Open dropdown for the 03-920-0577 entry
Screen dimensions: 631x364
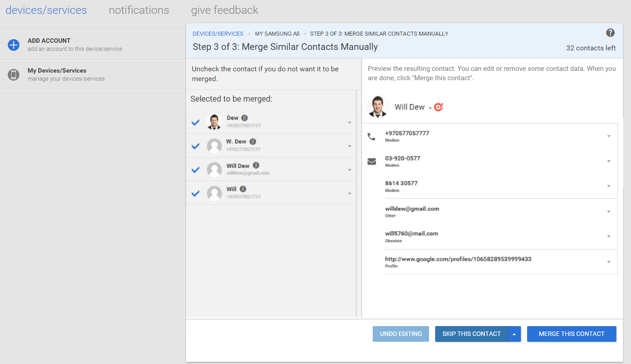pyautogui.click(x=609, y=161)
